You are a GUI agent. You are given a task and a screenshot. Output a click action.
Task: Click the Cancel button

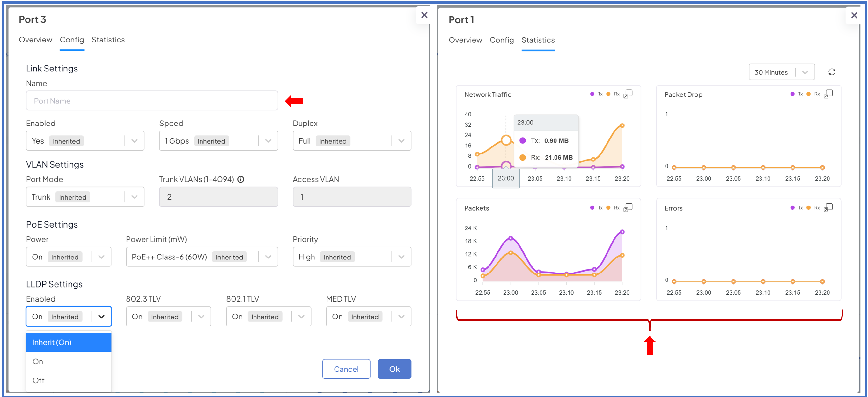click(x=346, y=369)
